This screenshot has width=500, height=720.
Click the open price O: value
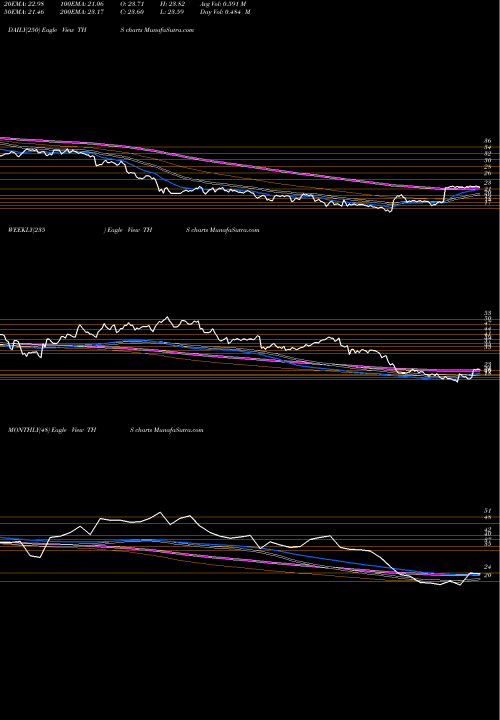coord(132,4)
